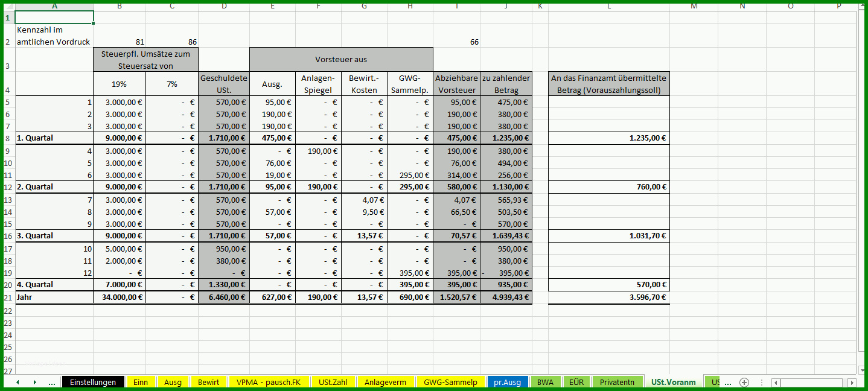Image resolution: width=868 pixels, height=391 pixels.
Task: Switch to the Privatentn sheet tab
Action: pos(617,382)
